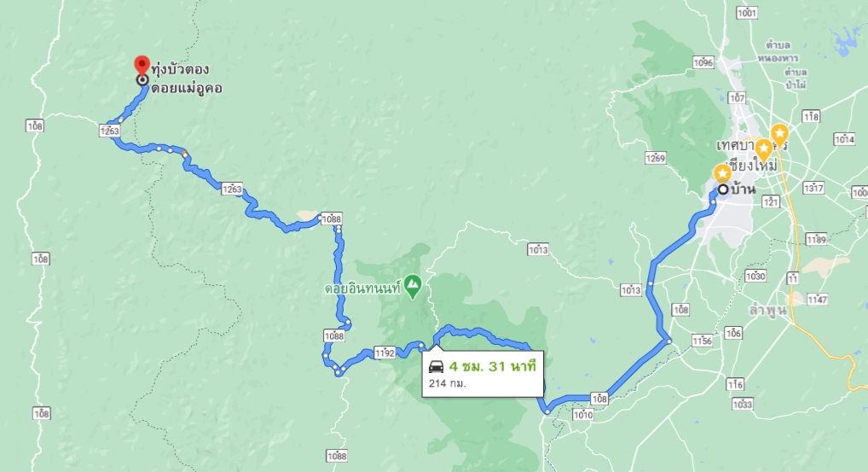Click the ดอยอินทนนท์ green mountain marker
The width and height of the screenshot is (868, 472).
point(413,287)
